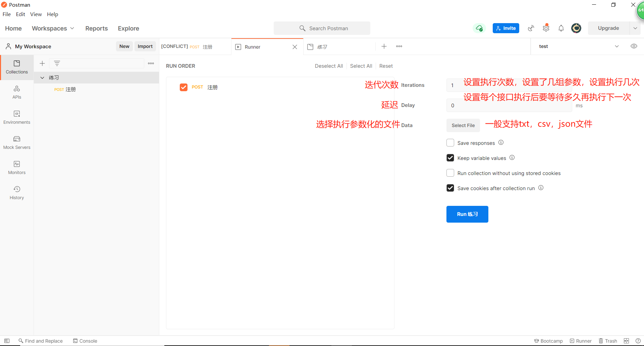Open Bootcamp from the status bar

click(548, 341)
